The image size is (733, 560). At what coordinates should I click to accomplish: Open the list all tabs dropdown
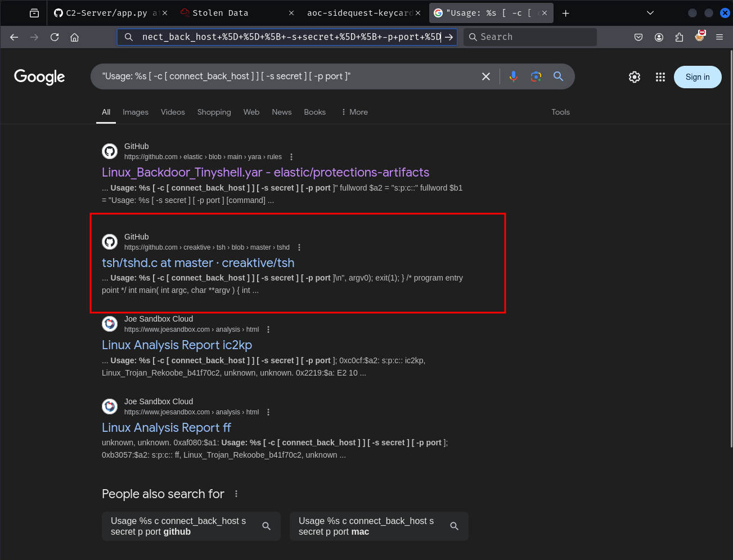(650, 13)
